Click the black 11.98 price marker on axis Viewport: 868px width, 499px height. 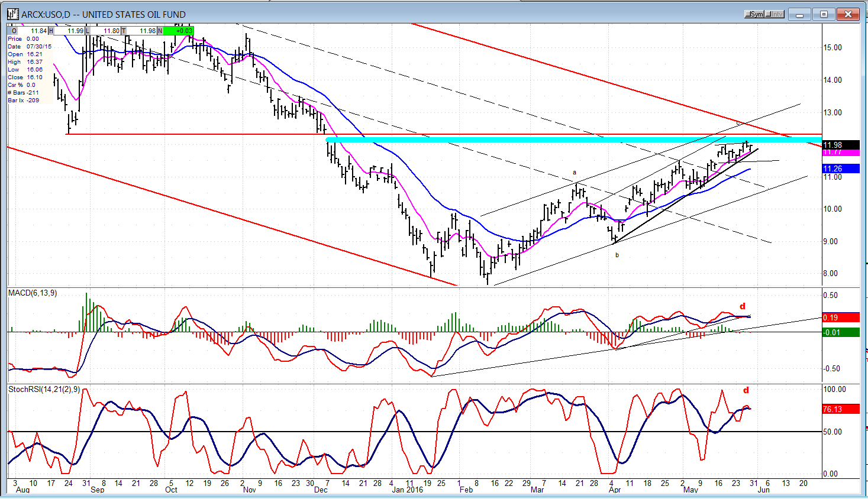(x=841, y=145)
